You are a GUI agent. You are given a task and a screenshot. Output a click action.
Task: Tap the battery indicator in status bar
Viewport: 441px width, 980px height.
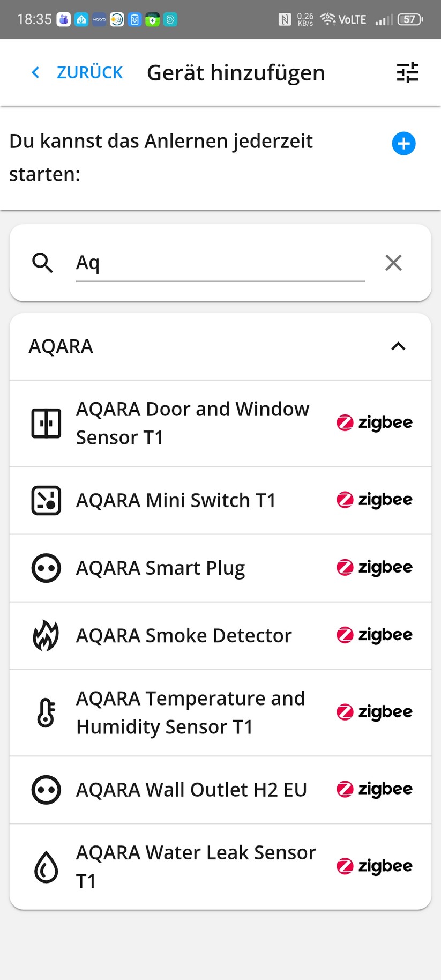410,20
